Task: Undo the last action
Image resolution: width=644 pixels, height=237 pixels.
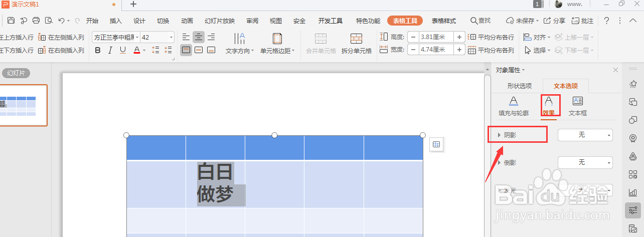Action: tap(61, 21)
